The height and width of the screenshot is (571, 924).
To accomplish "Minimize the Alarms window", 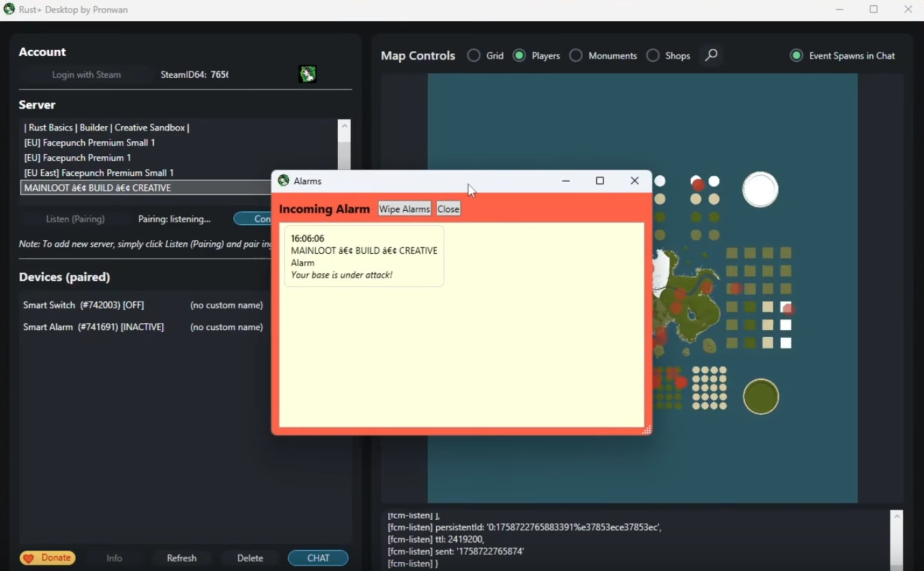I will point(566,181).
